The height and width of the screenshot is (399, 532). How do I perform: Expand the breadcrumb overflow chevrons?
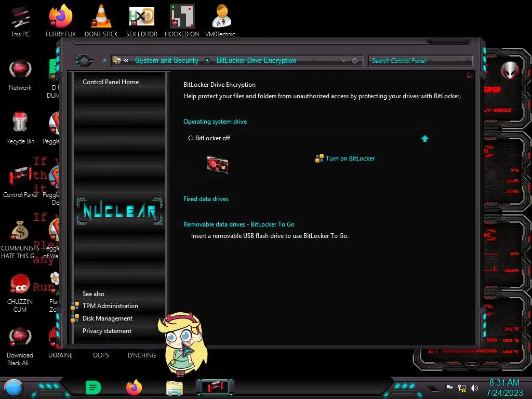126,60
